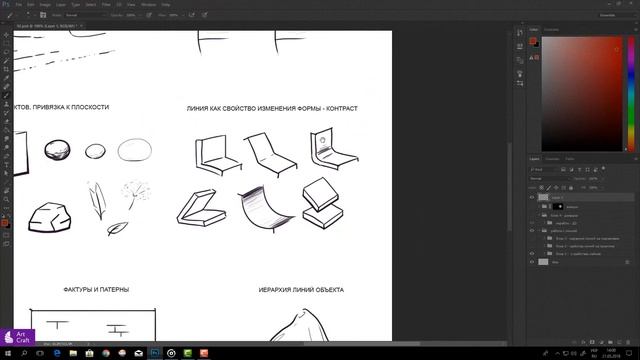Toggle lock position icon

pos(556,188)
